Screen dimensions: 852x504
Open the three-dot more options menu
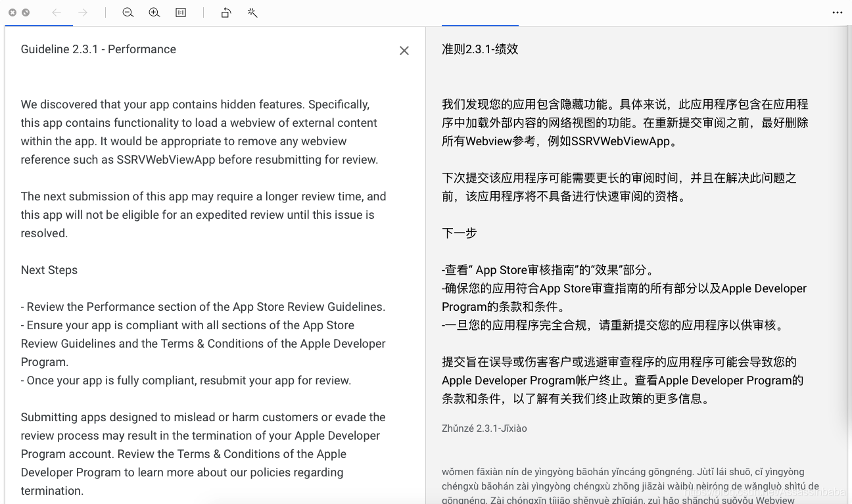838,12
